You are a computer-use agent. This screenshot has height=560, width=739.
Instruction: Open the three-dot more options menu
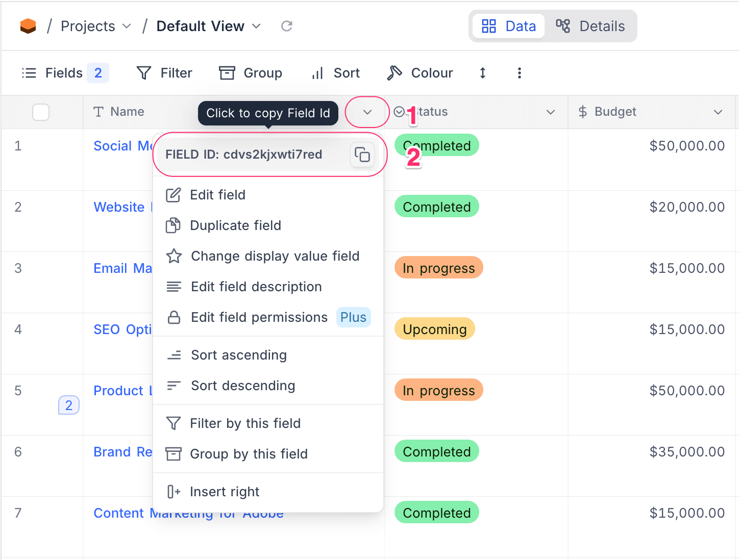(x=519, y=73)
